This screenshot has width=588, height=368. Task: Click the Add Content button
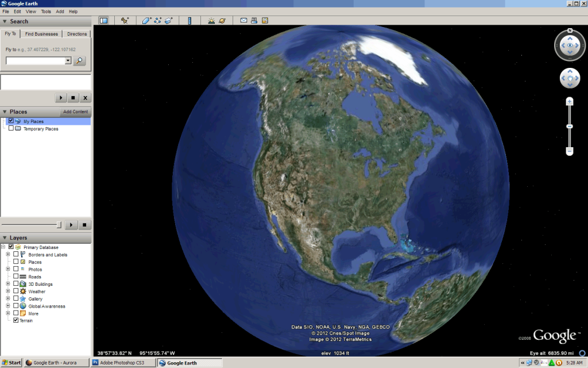(75, 112)
